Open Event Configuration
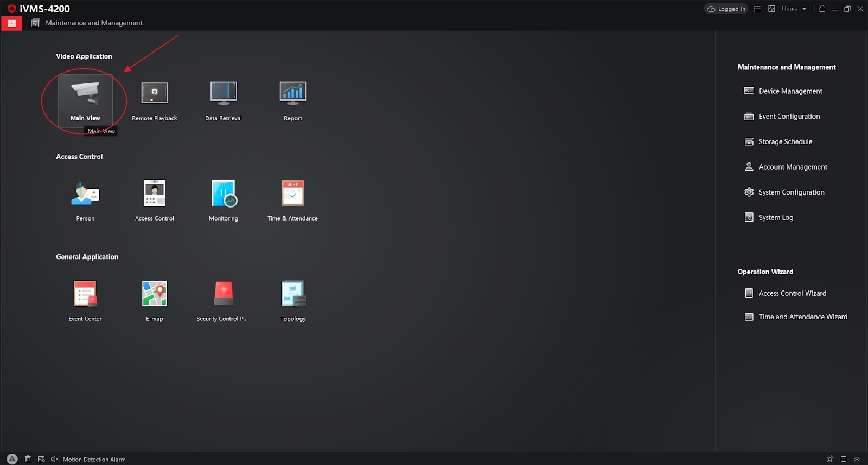868x465 pixels. coord(782,117)
